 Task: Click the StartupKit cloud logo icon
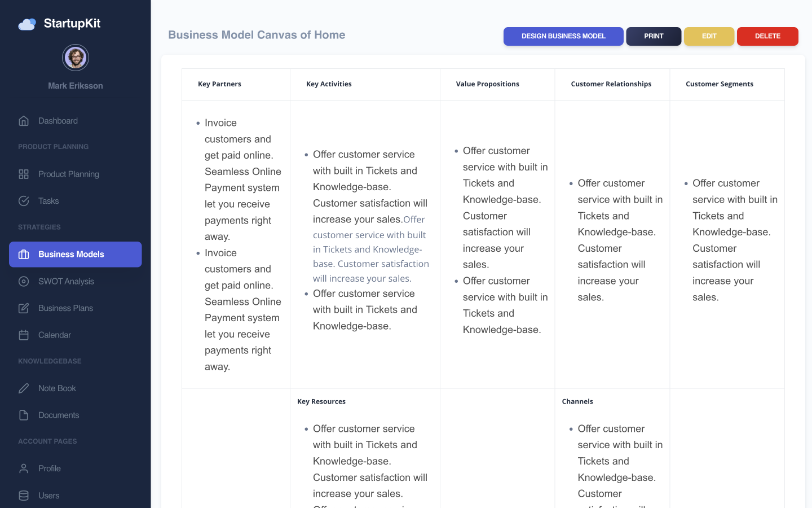[x=27, y=24]
